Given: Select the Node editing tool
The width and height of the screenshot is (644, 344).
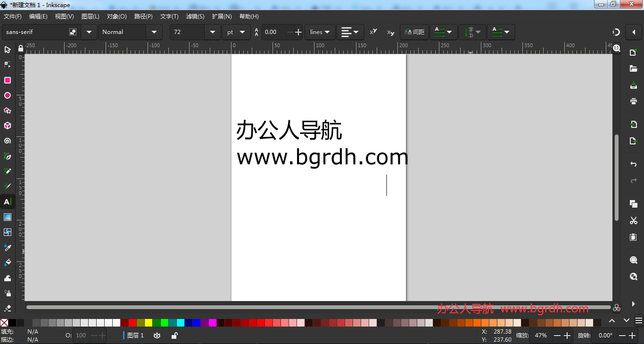Looking at the screenshot, I should coord(8,65).
